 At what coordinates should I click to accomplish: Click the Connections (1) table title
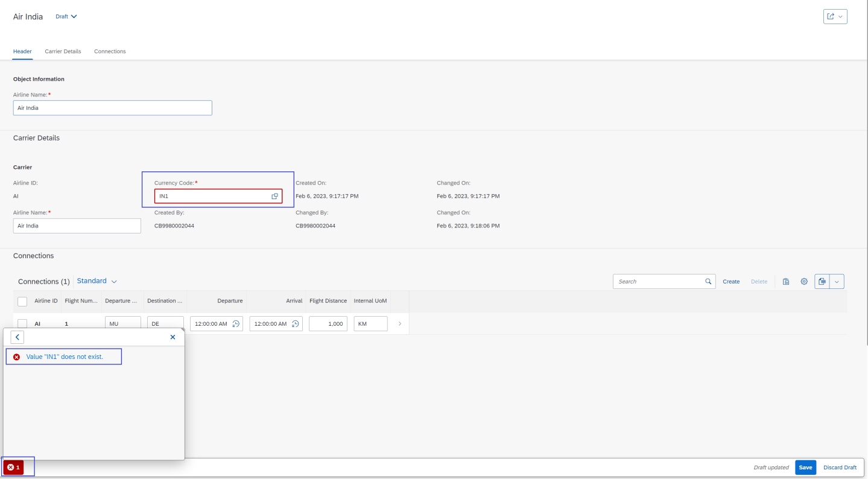[x=44, y=282]
